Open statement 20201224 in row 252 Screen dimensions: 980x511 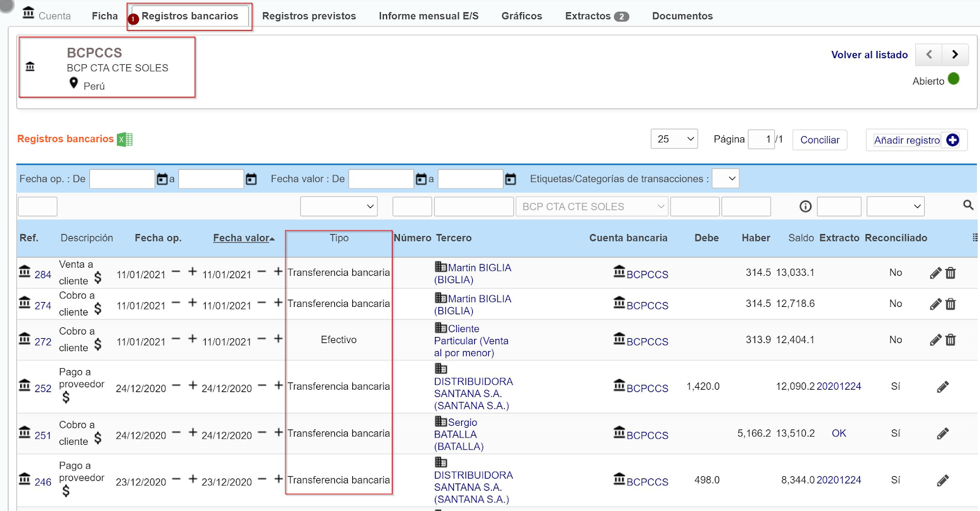(839, 386)
